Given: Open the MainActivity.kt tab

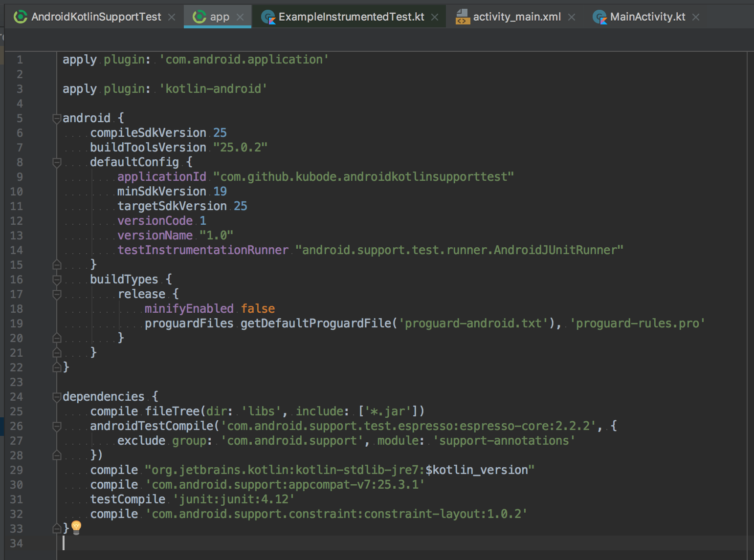Looking at the screenshot, I should (647, 17).
